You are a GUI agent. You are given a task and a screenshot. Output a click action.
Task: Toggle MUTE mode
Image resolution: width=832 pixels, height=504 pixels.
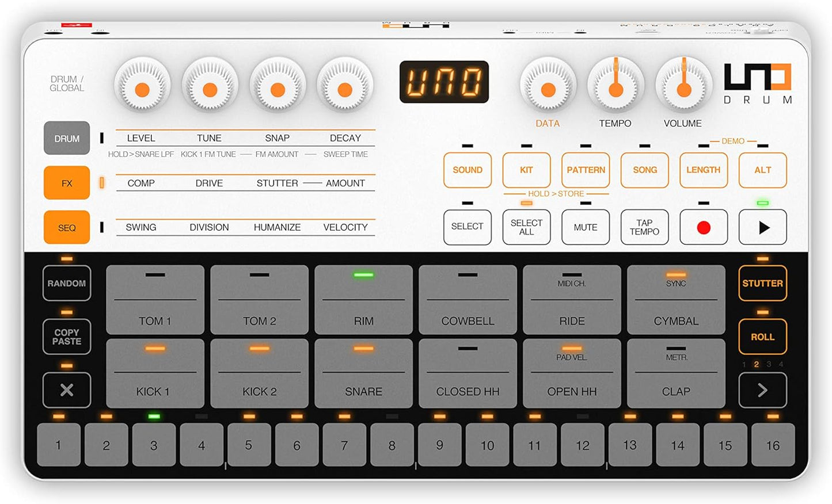coord(586,227)
